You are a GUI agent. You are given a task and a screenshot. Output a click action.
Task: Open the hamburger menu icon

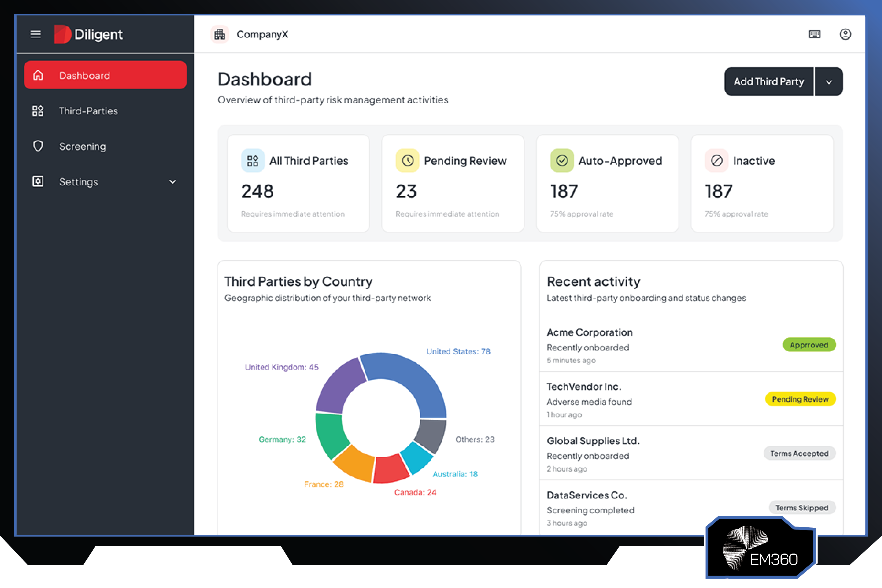[36, 34]
